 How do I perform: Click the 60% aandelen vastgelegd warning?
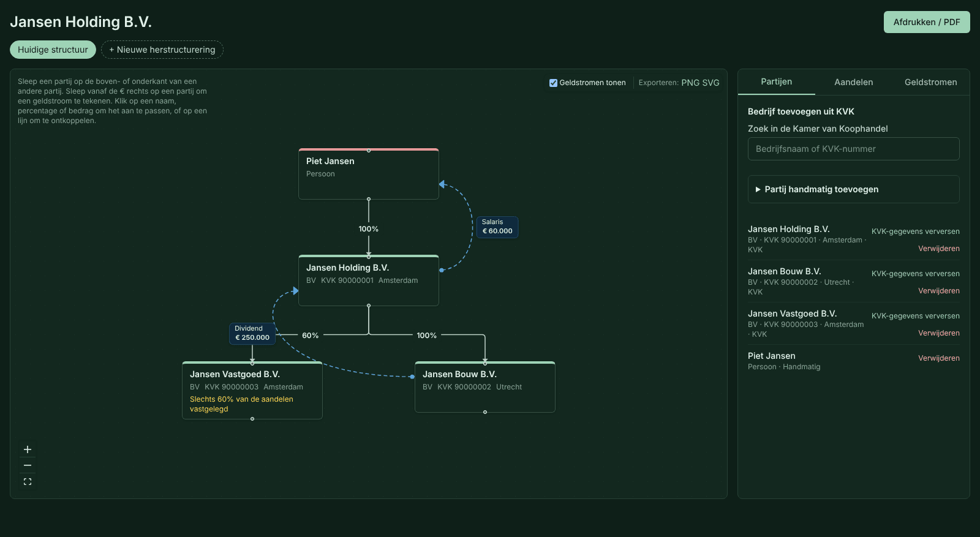(x=241, y=404)
